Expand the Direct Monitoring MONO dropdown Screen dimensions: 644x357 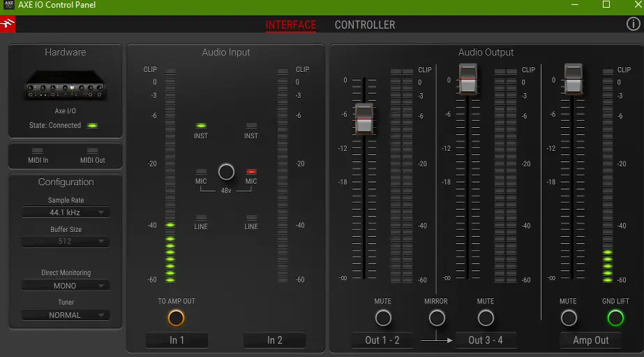(x=66, y=285)
